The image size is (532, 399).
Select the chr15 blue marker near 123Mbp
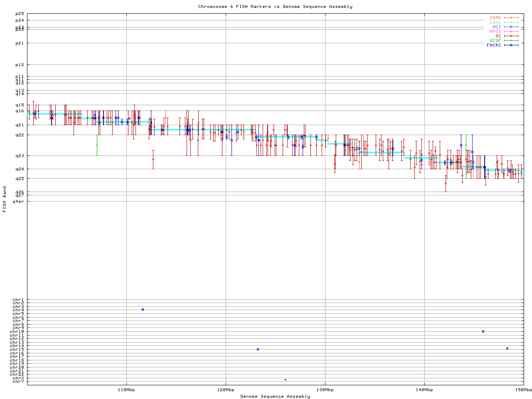point(258,350)
